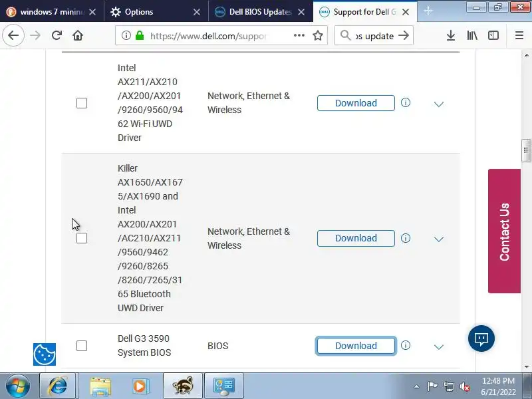Download the Dell G3 3590 System BIOS
The image size is (532, 399).
pos(356,346)
